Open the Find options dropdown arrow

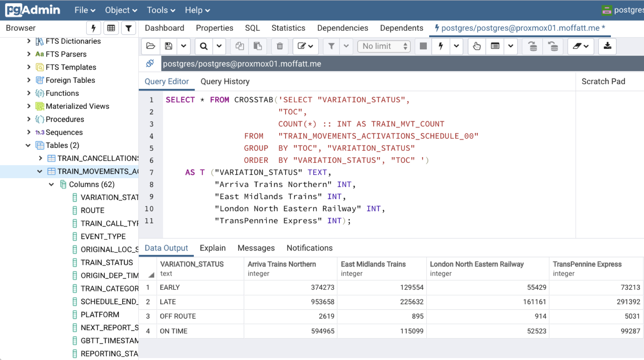(219, 46)
